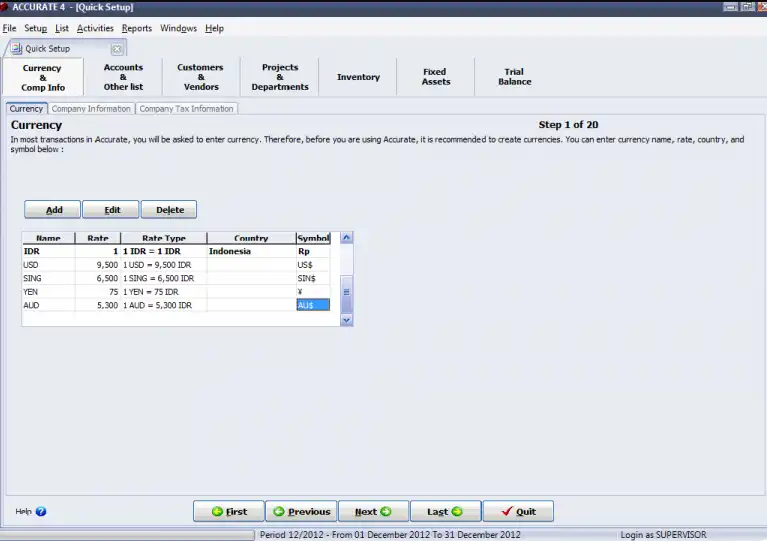The image size is (767, 541).
Task: Click the green arrow icon on Previous button
Action: click(279, 511)
